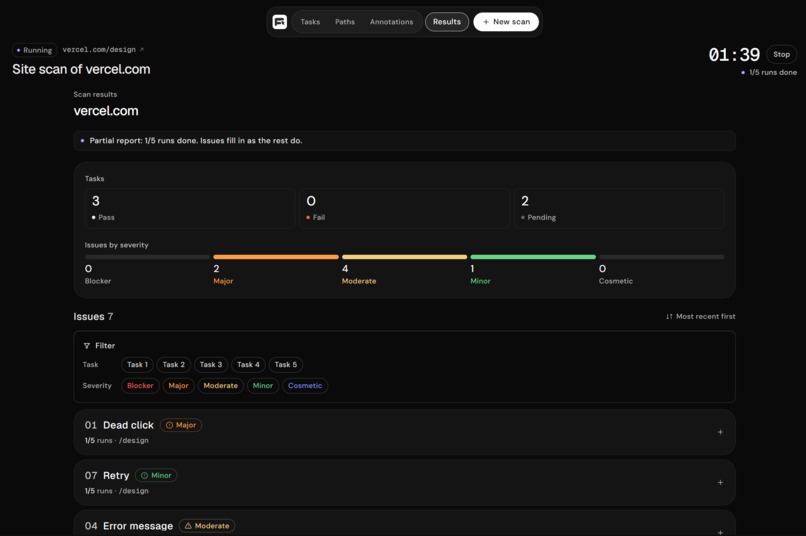Screen dimensions: 806x536
Task: Toggle the Task 4 filter chip
Action: (248, 364)
